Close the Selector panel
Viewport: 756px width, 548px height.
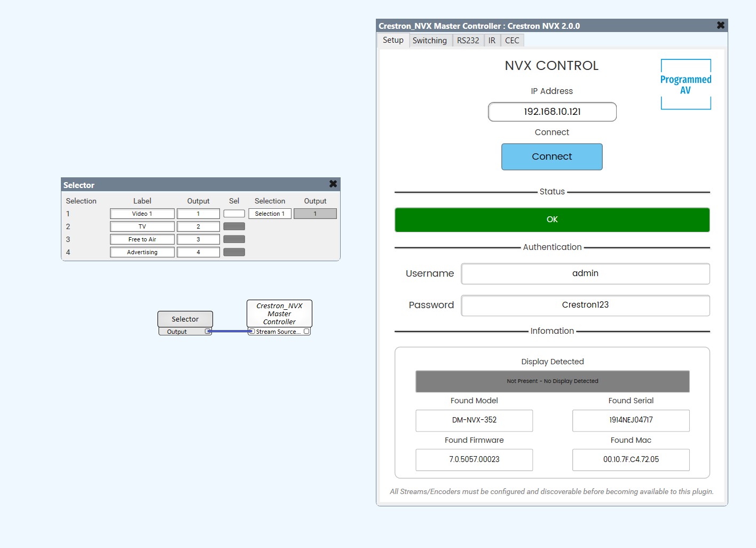point(333,184)
